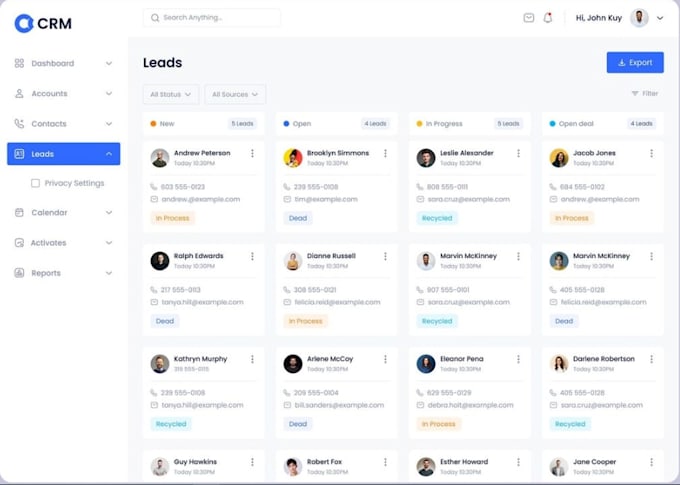Click the name Darlene Robertson
Image resolution: width=680 pixels, height=485 pixels.
coord(604,359)
